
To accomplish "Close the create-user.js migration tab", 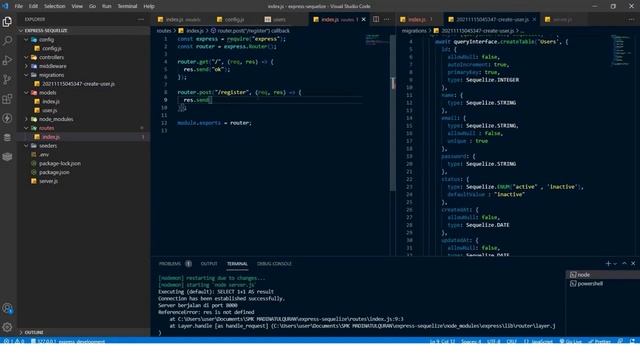I will [x=534, y=19].
